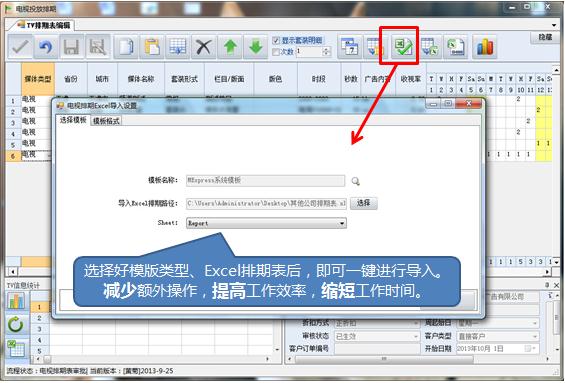The height and width of the screenshot is (383, 565).
Task: Open the Sheet dropdown showing Report
Action: (x=342, y=223)
